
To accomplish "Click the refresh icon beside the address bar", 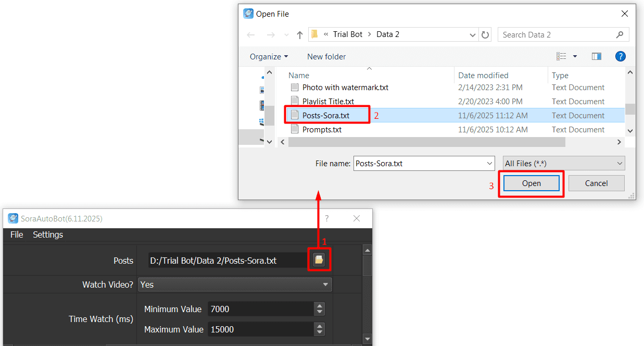I will pyautogui.click(x=485, y=35).
